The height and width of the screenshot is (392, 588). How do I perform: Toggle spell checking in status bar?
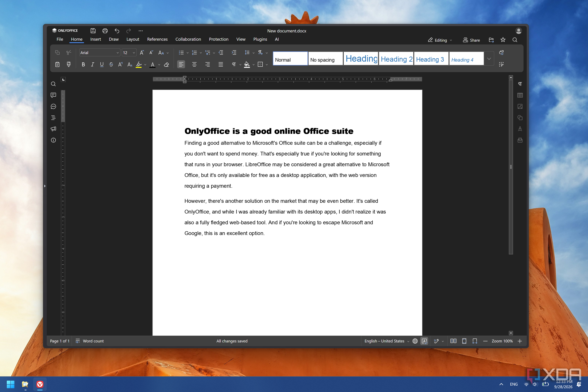424,341
